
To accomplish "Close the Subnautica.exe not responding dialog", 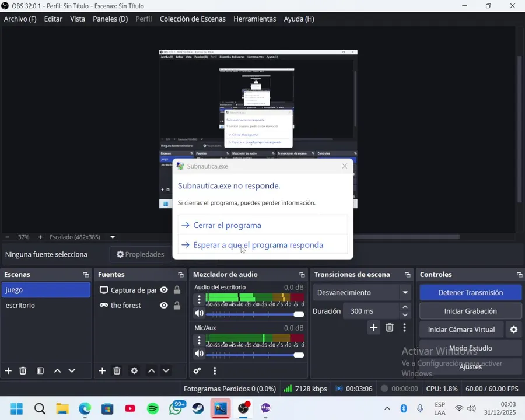I will pyautogui.click(x=345, y=166).
